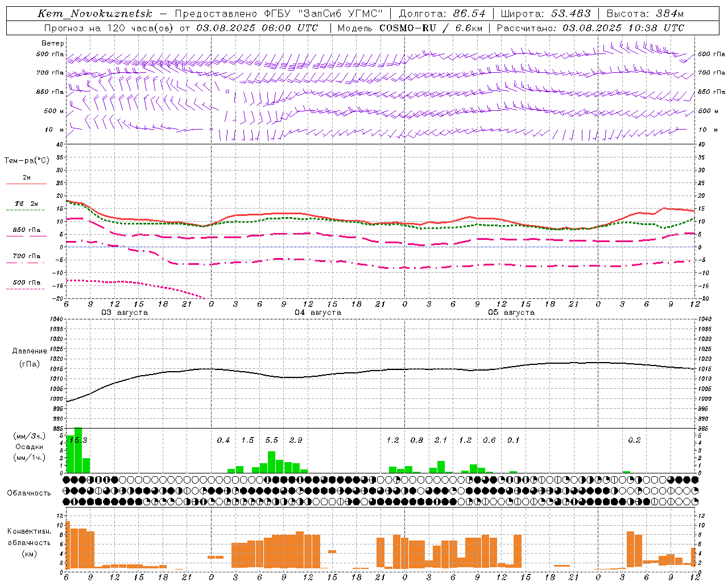This screenshot has width=728, height=582.
Task: Click the Прогноз на 120 часа(ов) text
Action: coord(109,28)
